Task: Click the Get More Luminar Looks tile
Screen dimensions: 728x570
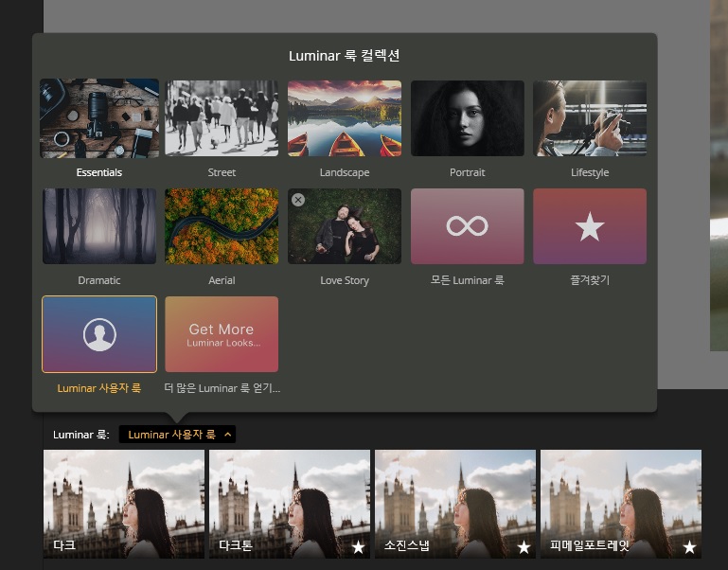Action: (x=222, y=334)
